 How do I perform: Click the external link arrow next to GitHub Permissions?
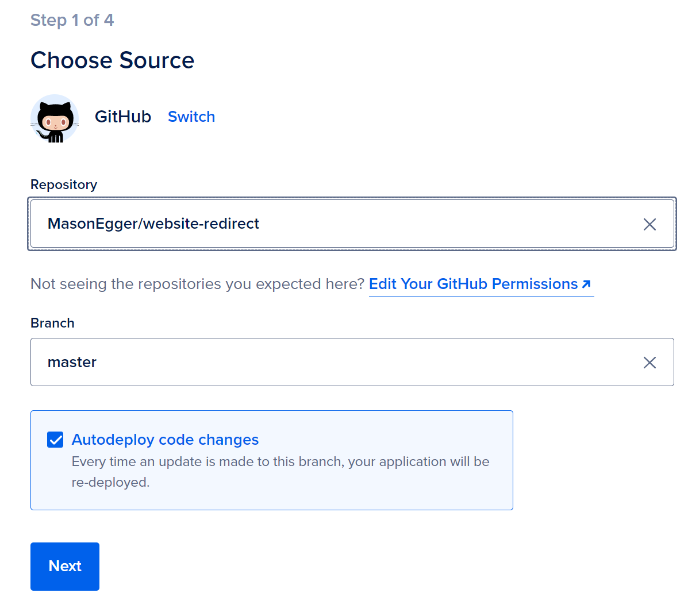click(586, 284)
